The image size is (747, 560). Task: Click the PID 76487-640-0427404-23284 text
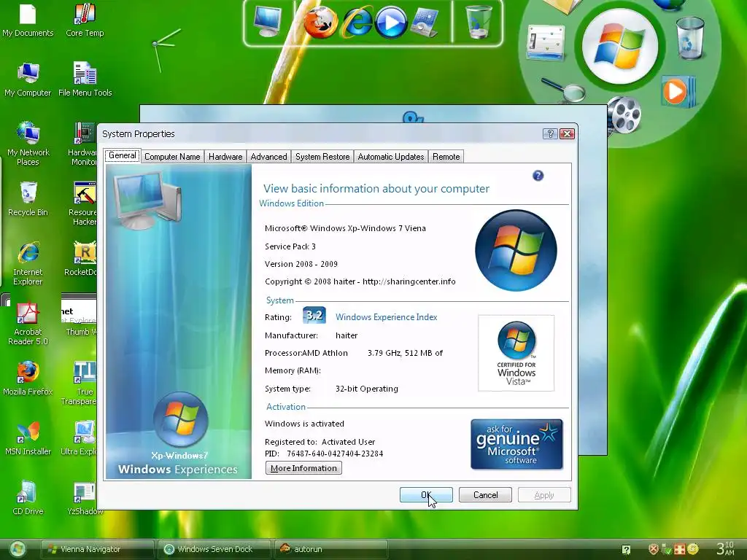click(x=324, y=454)
